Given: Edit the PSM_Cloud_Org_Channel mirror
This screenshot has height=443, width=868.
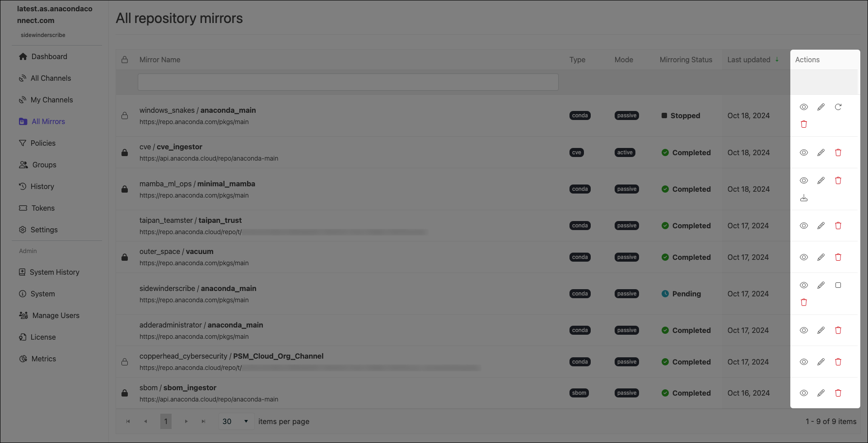Looking at the screenshot, I should click(x=821, y=362).
